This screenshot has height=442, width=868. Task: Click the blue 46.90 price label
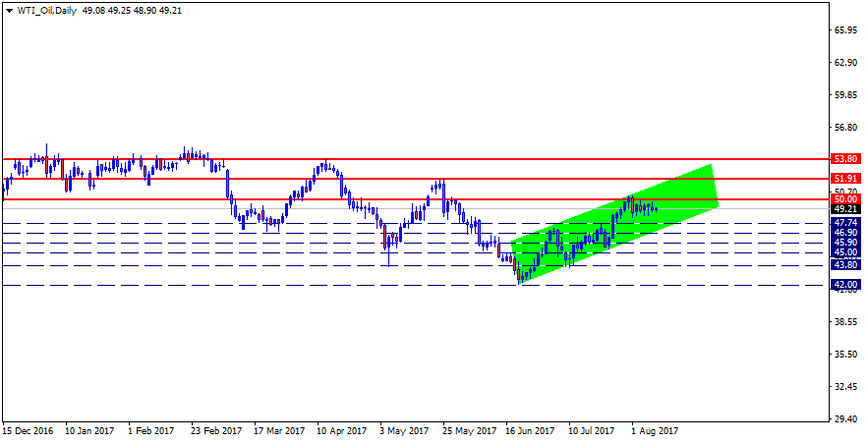(845, 233)
